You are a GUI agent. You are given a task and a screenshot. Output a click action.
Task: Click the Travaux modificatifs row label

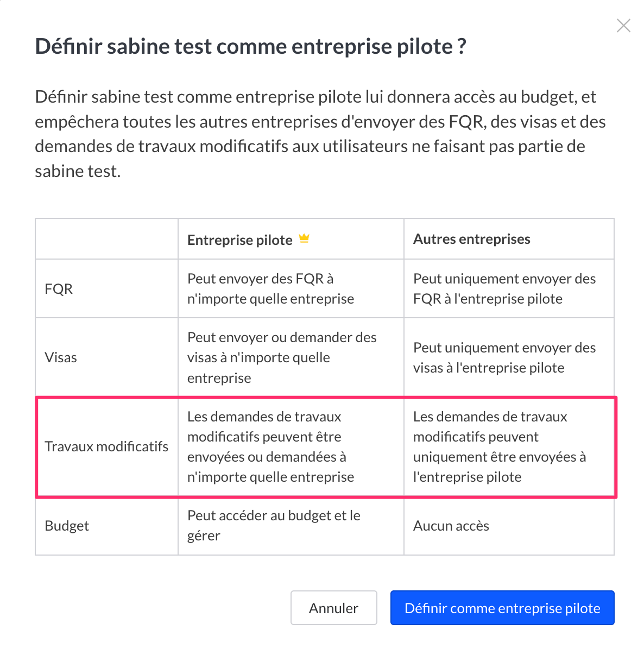point(106,446)
